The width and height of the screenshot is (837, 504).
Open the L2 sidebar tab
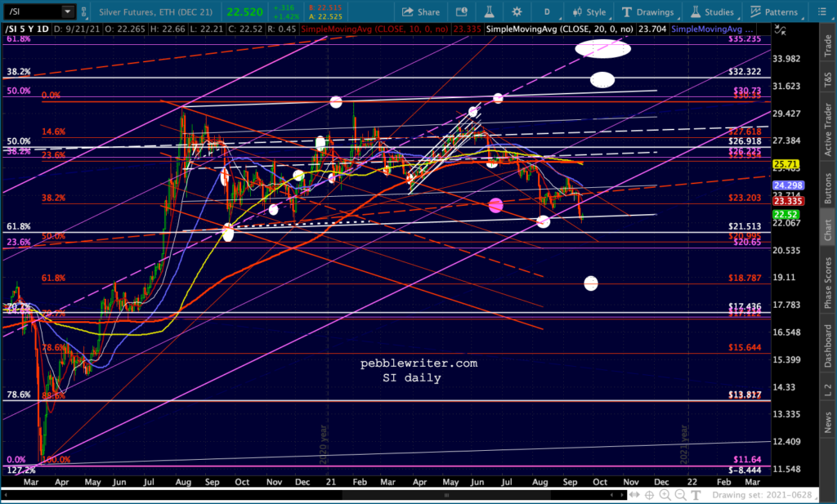(827, 390)
